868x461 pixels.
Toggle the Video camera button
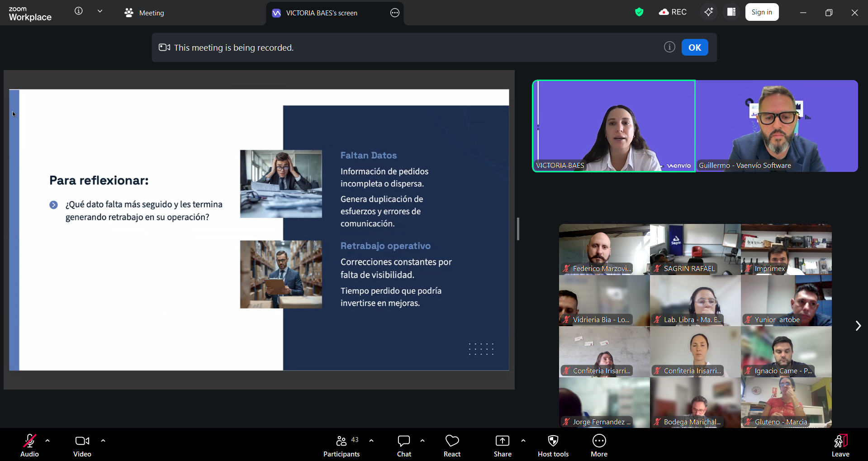coord(82,446)
